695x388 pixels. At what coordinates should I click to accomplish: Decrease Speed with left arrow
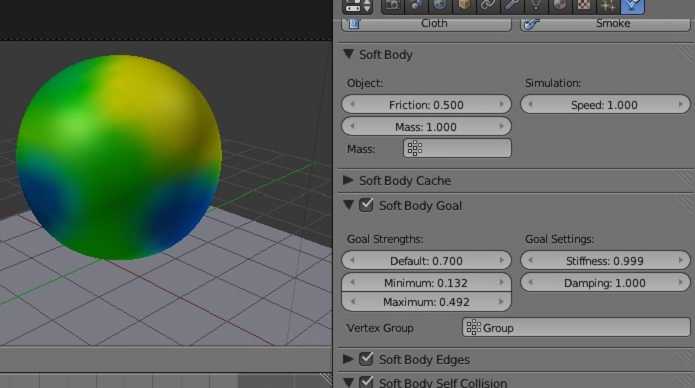point(531,105)
